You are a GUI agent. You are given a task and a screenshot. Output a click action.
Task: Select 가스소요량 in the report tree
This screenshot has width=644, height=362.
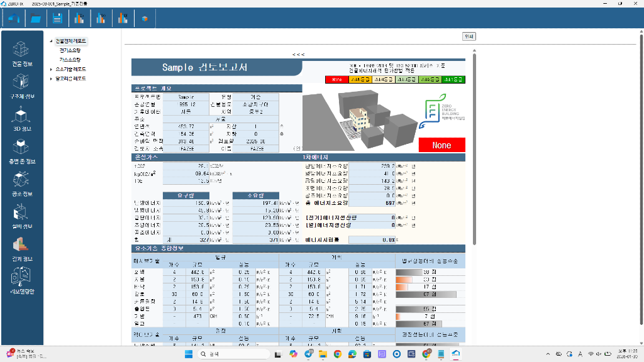[x=70, y=60]
